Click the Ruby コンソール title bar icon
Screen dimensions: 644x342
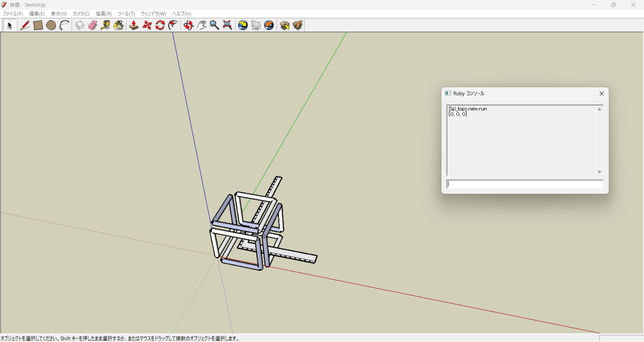pos(448,93)
